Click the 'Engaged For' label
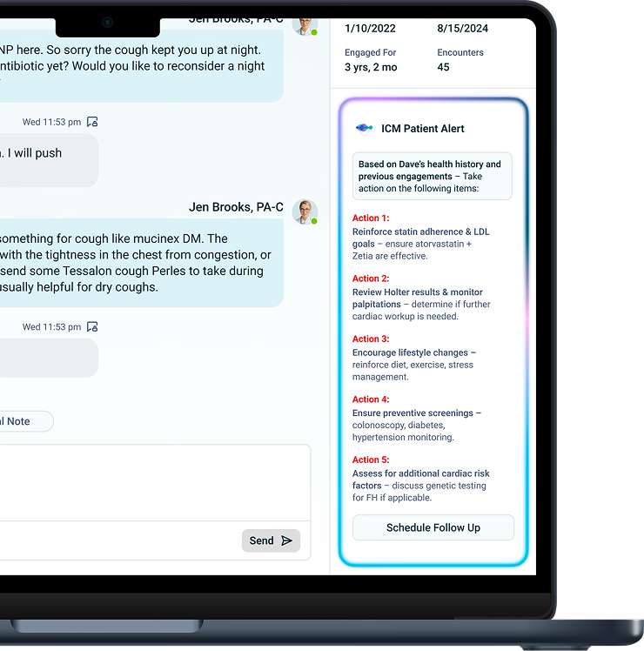The image size is (644, 651). [370, 53]
